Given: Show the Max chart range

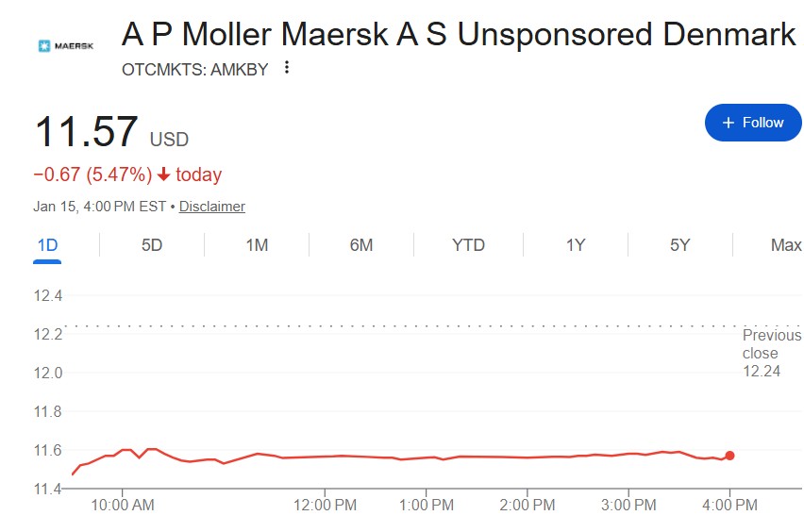Looking at the screenshot, I should coord(785,245).
